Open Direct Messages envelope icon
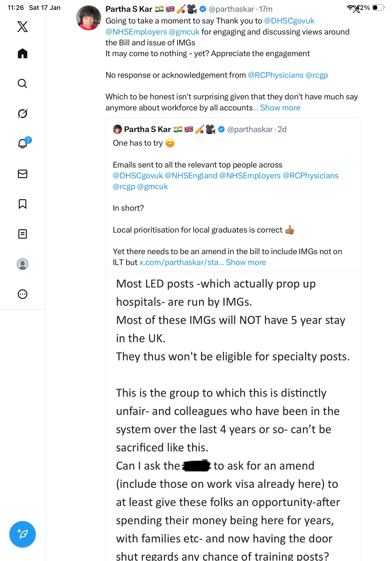The width and height of the screenshot is (392, 561). (x=23, y=174)
